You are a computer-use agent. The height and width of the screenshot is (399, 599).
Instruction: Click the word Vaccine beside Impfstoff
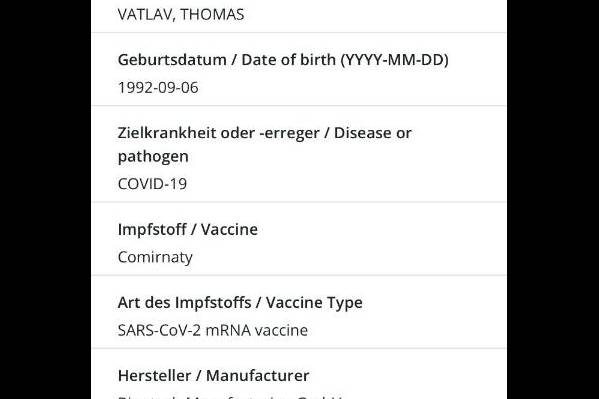[229, 229]
